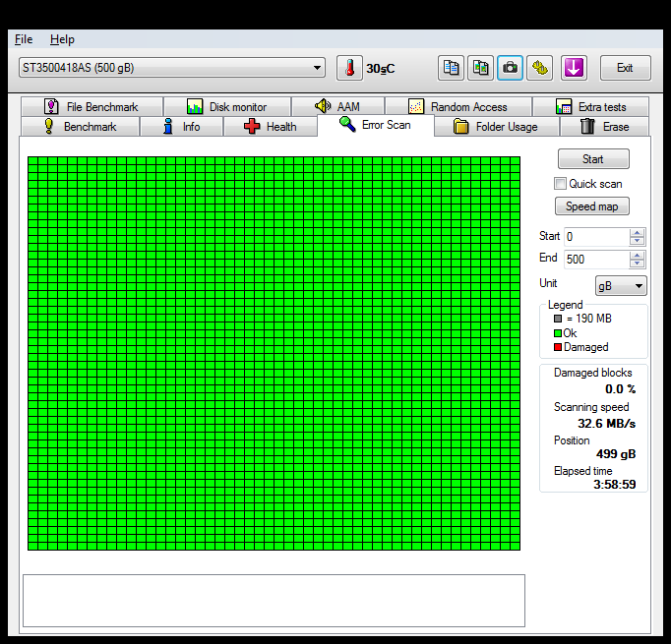Viewport: 671px width, 644px height.
Task: Click the purple minimize to tray arrow icon
Action: coord(574,68)
